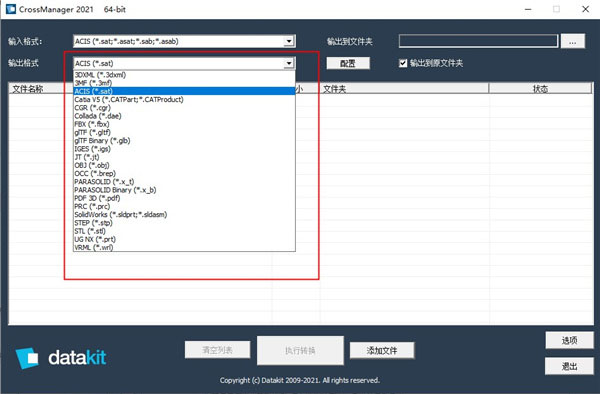The height and width of the screenshot is (394, 600).
Task: Click the 添加文件 add files button
Action: pos(382,350)
